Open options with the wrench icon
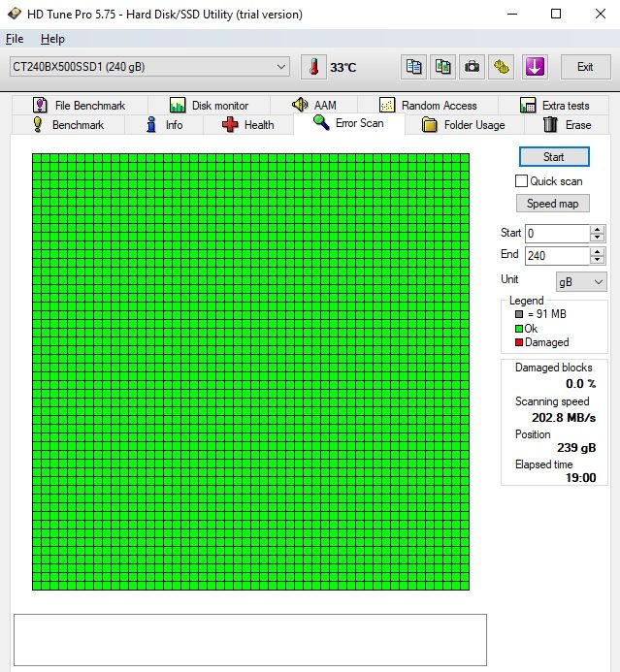 point(501,67)
